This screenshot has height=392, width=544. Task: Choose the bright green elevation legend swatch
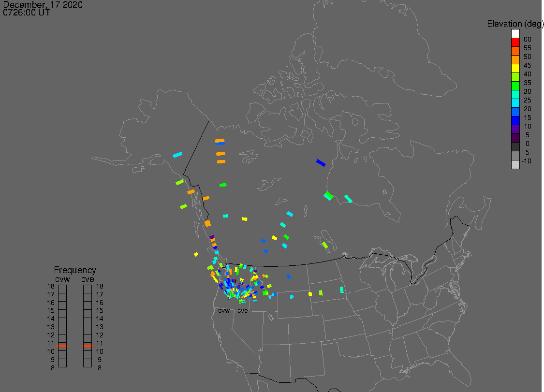[515, 86]
